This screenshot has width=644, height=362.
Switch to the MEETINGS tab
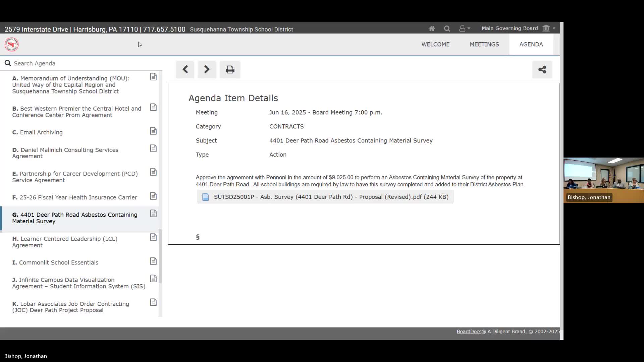[x=484, y=44]
